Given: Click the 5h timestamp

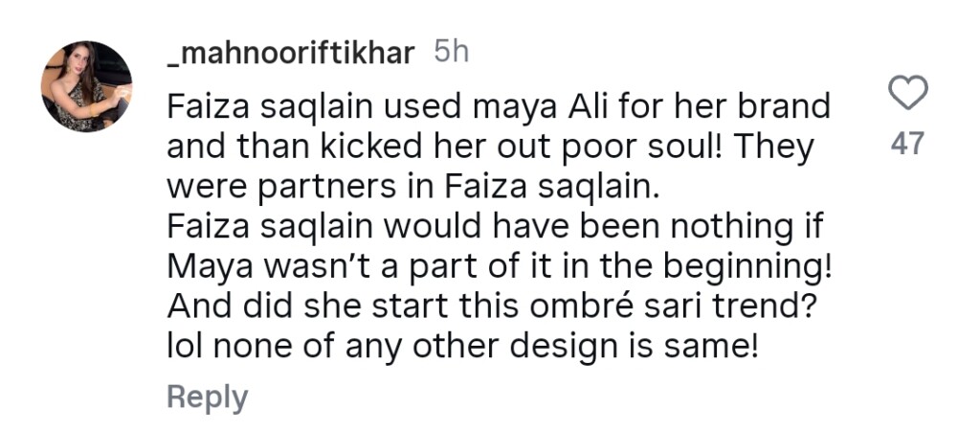Looking at the screenshot, I should tap(452, 53).
